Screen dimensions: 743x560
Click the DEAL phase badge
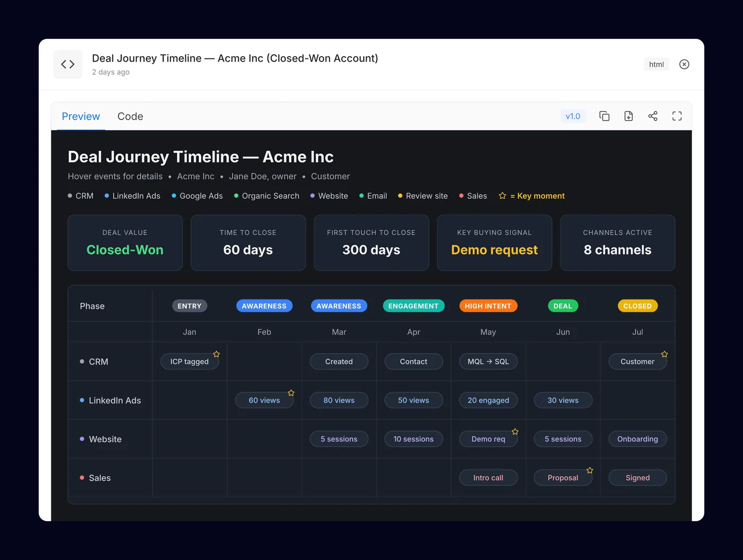pyautogui.click(x=563, y=306)
